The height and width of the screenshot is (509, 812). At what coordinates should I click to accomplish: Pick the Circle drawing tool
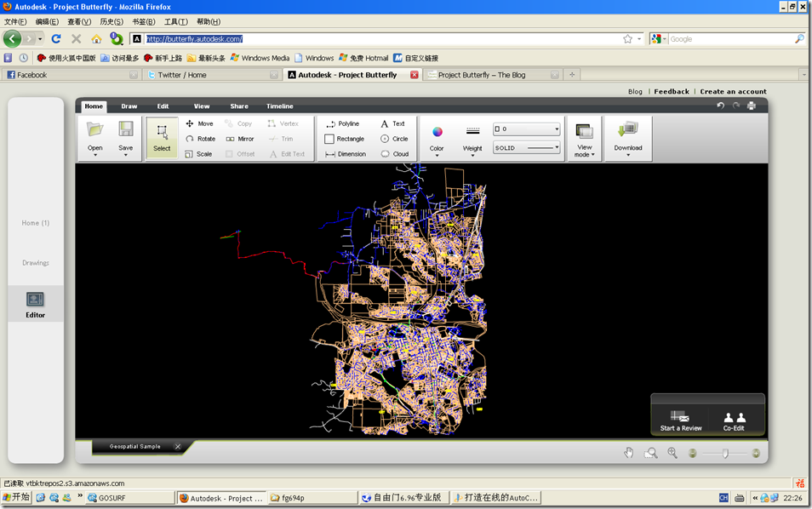pyautogui.click(x=394, y=139)
